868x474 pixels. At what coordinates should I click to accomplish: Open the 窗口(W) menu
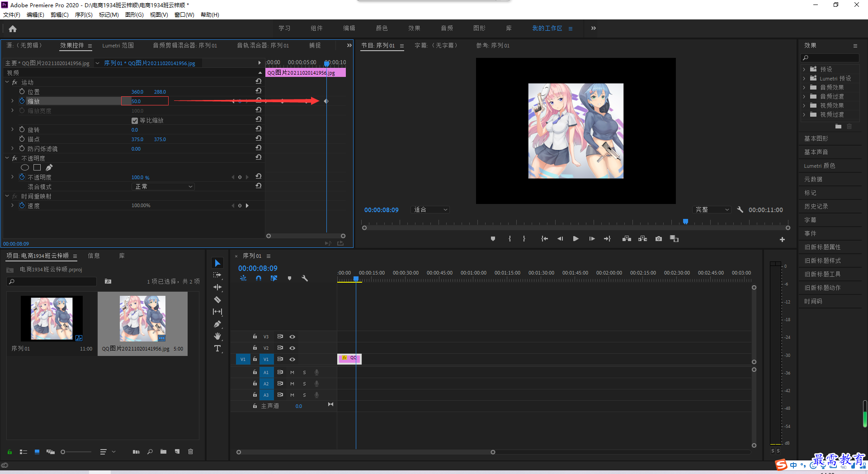point(184,15)
